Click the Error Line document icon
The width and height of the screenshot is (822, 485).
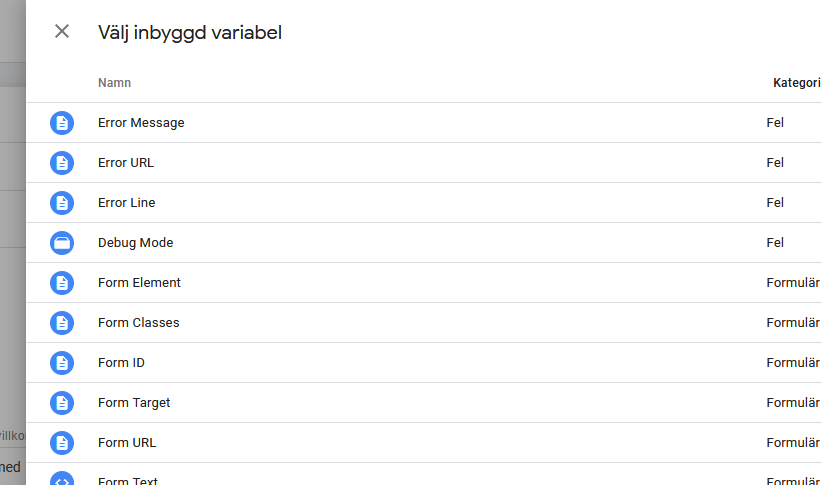coord(62,203)
